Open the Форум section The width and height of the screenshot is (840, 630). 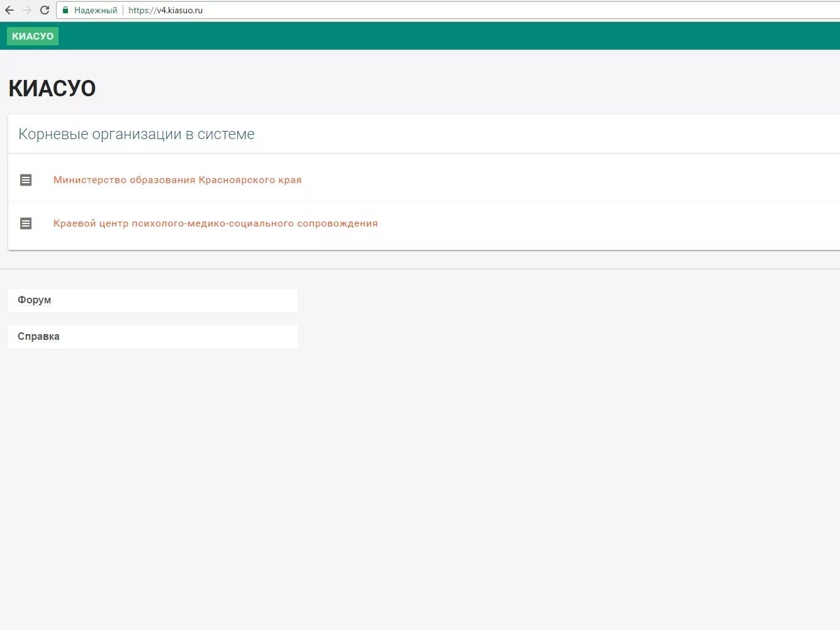point(153,300)
